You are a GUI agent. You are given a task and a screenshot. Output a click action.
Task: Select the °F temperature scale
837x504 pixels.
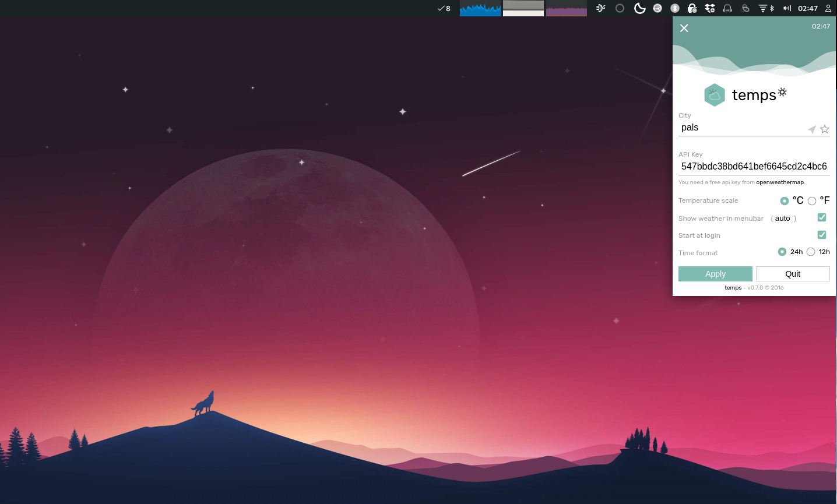click(x=812, y=201)
